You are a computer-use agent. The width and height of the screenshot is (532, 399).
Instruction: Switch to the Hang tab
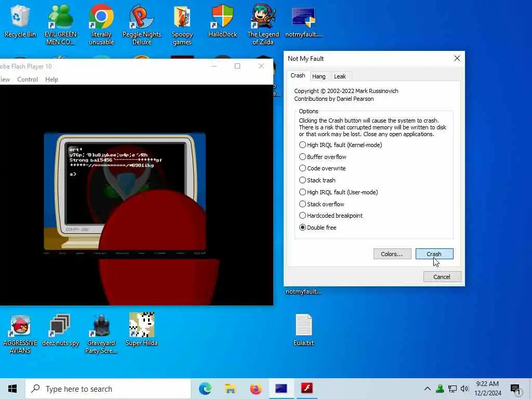pos(318,76)
